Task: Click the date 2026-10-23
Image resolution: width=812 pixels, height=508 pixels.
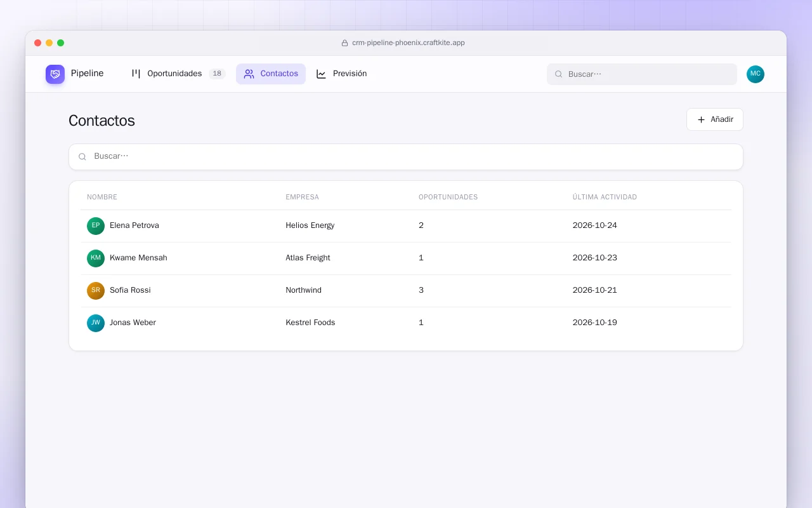Action: pos(594,258)
